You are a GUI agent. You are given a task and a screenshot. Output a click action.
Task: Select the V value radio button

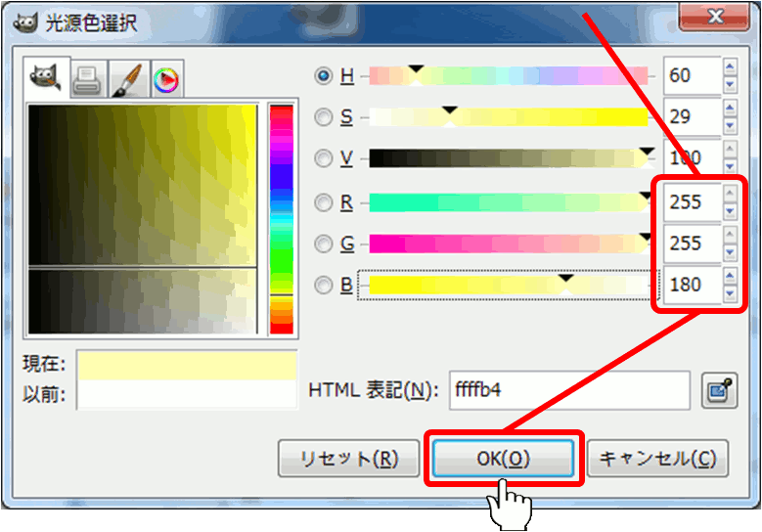[324, 158]
